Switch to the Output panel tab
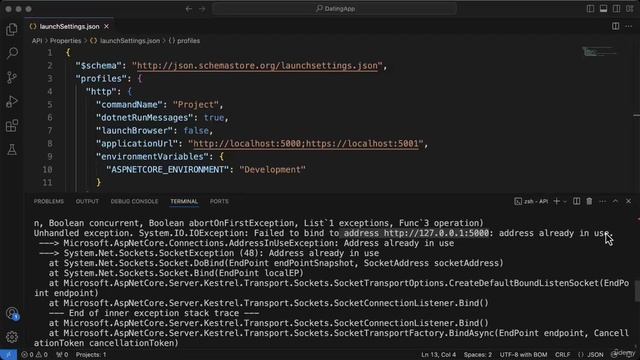Viewport: 640px width, 360px height. point(87,201)
